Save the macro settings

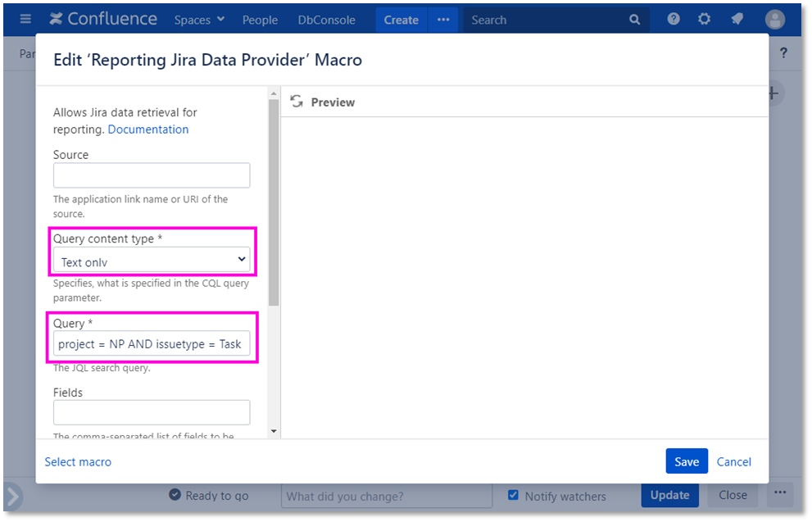tap(687, 461)
